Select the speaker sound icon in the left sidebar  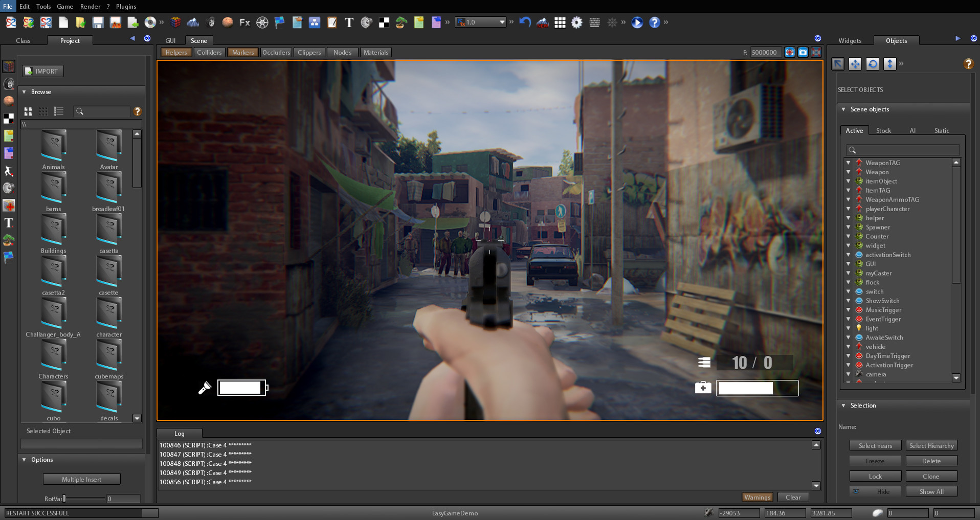tap(9, 188)
